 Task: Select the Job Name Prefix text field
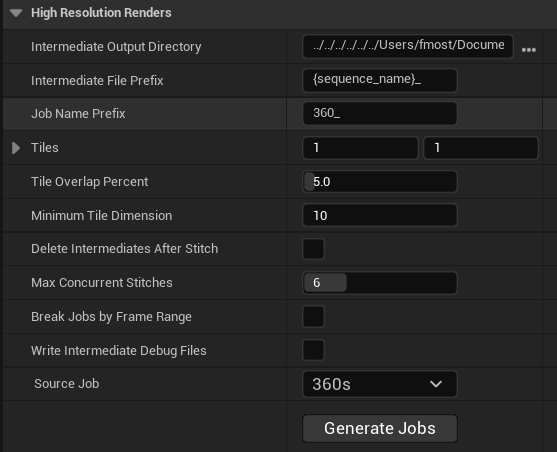tap(380, 114)
